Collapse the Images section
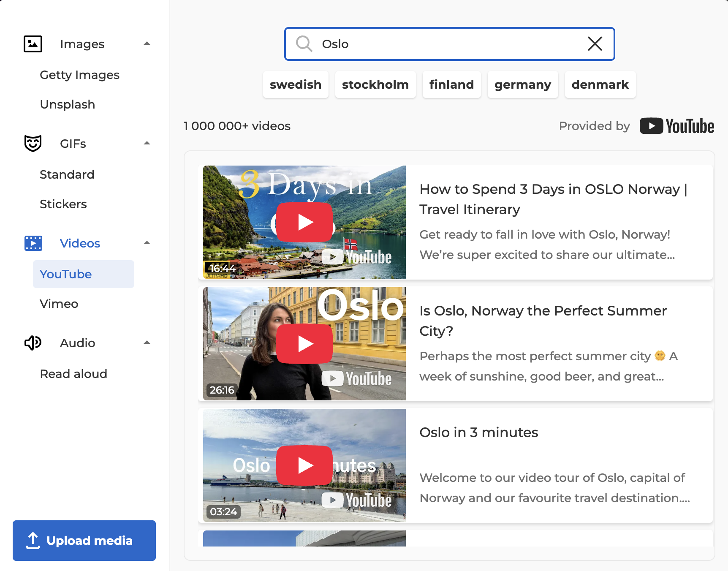The image size is (728, 571). (147, 44)
